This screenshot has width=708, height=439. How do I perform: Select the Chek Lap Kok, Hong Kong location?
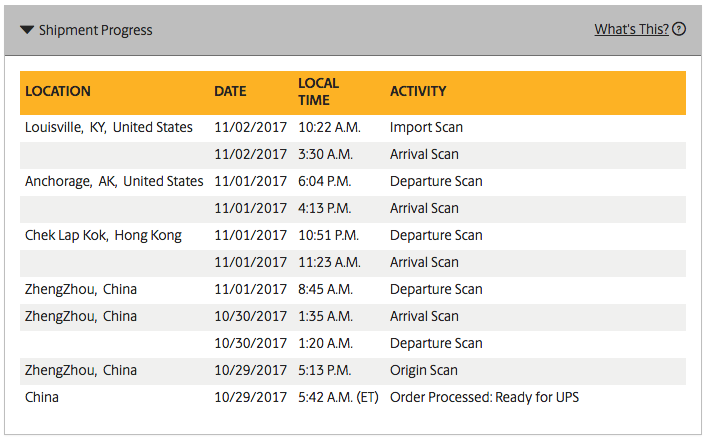103,235
